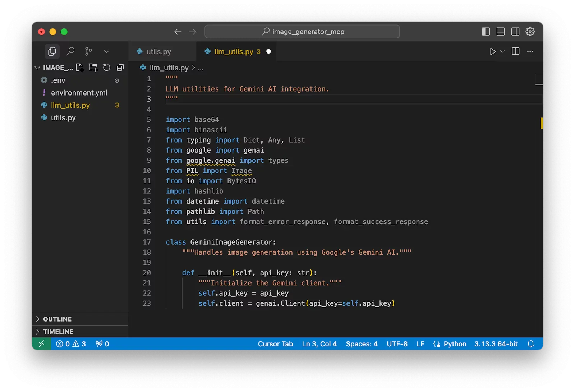Show errors and warnings in the status bar
The width and height of the screenshot is (575, 392).
tap(71, 344)
